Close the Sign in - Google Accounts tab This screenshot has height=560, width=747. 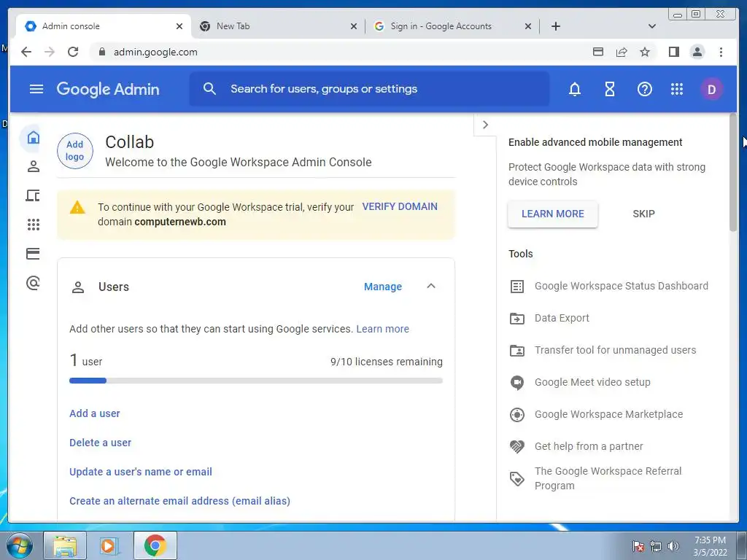point(528,26)
